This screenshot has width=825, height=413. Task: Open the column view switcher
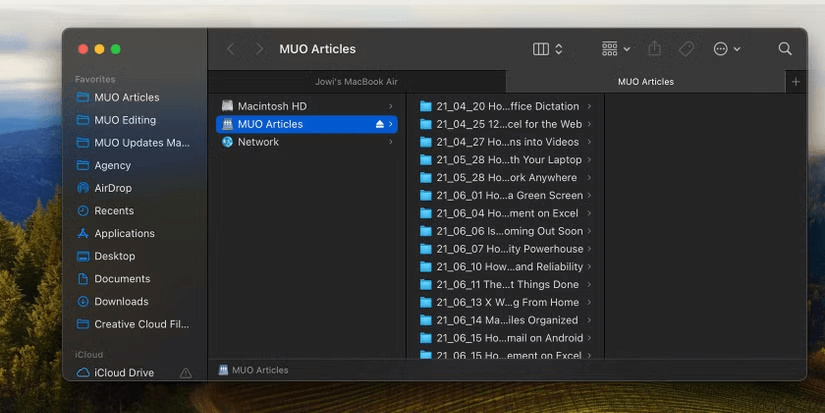[547, 49]
